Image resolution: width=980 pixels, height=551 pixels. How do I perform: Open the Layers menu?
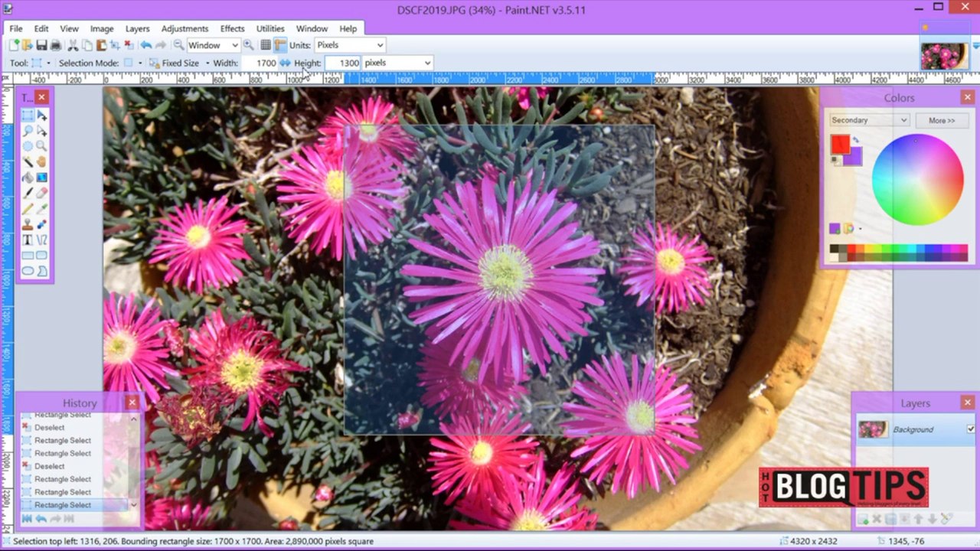(x=138, y=28)
